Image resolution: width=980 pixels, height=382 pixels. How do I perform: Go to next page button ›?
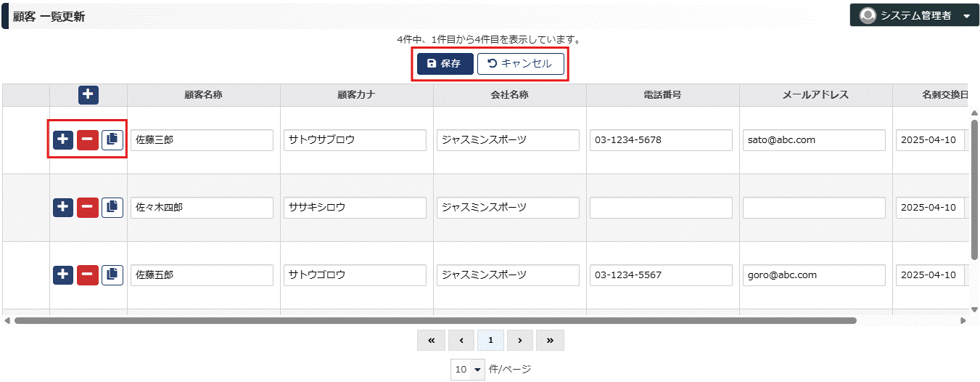click(x=520, y=340)
